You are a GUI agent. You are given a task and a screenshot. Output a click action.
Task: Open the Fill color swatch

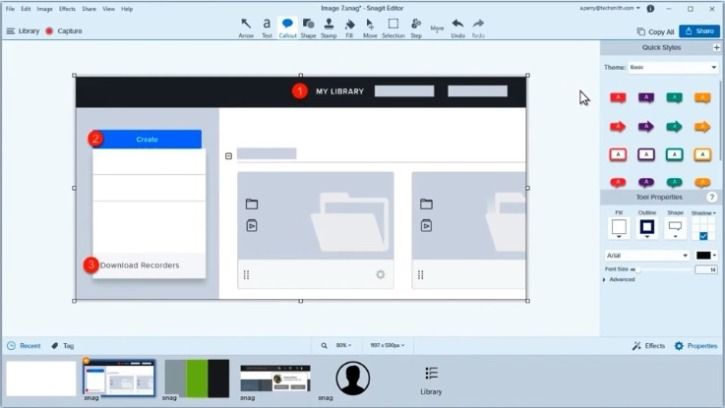click(x=619, y=228)
